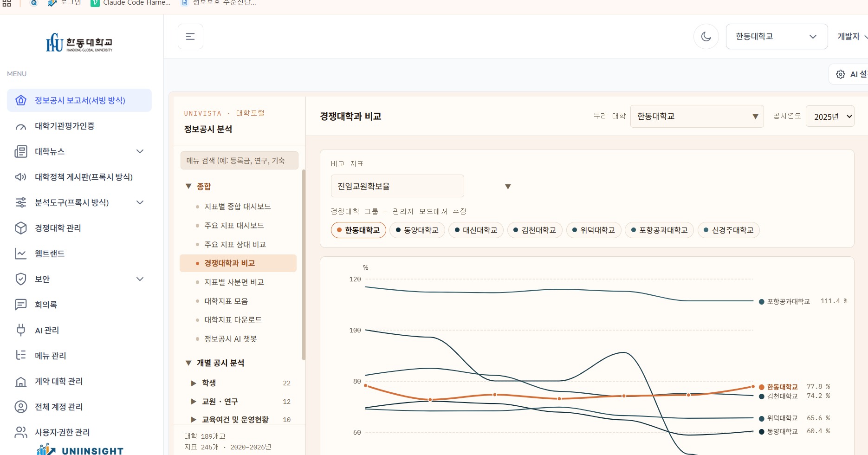Click the 메뉴 검색 search field
Viewport: 868px width, 455px height.
239,161
